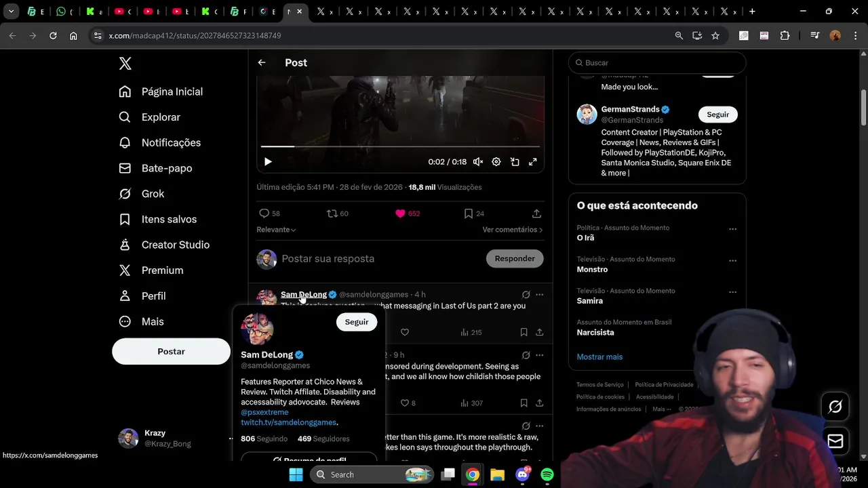Open the Mais menu
Image resolution: width=868 pixels, height=488 pixels.
click(141, 322)
